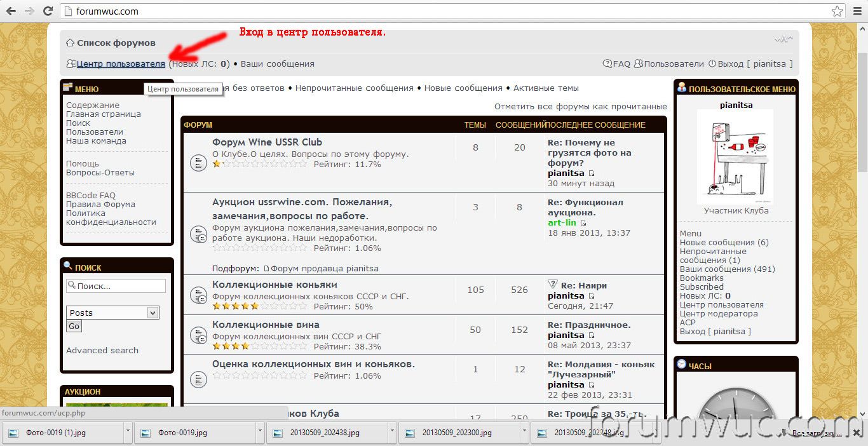
Task: Click the Advanced search link
Action: click(x=102, y=350)
